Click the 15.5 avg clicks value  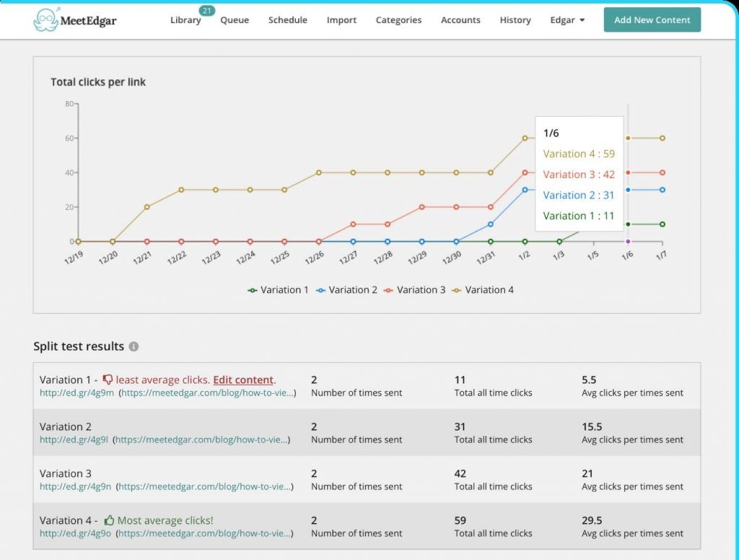pos(592,426)
